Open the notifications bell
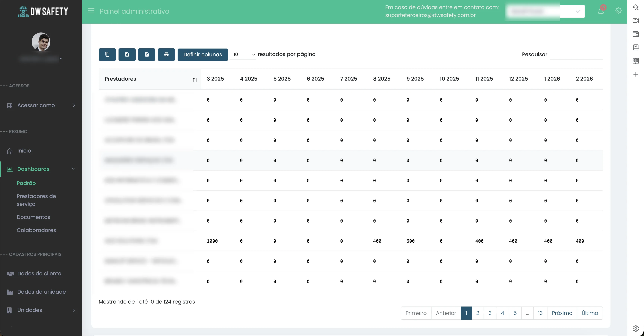The width and height of the screenshot is (644, 336). click(601, 11)
